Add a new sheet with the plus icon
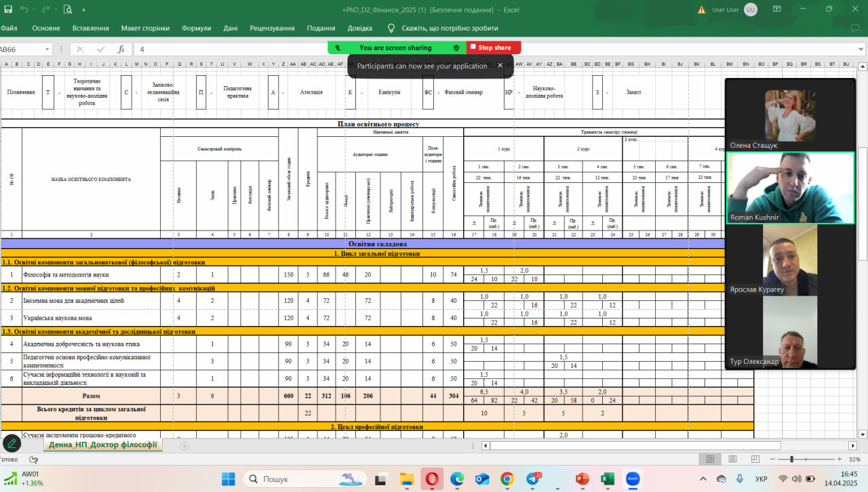 (x=184, y=446)
